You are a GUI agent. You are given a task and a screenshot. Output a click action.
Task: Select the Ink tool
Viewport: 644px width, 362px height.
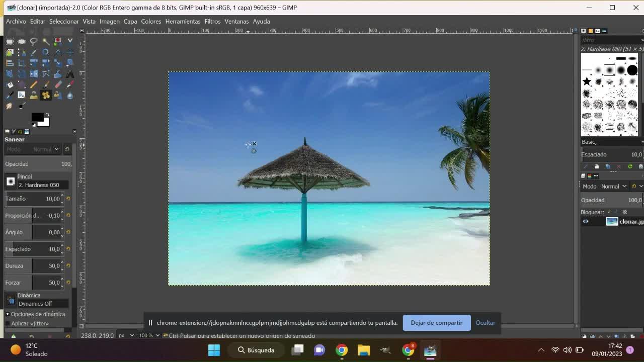[10, 95]
